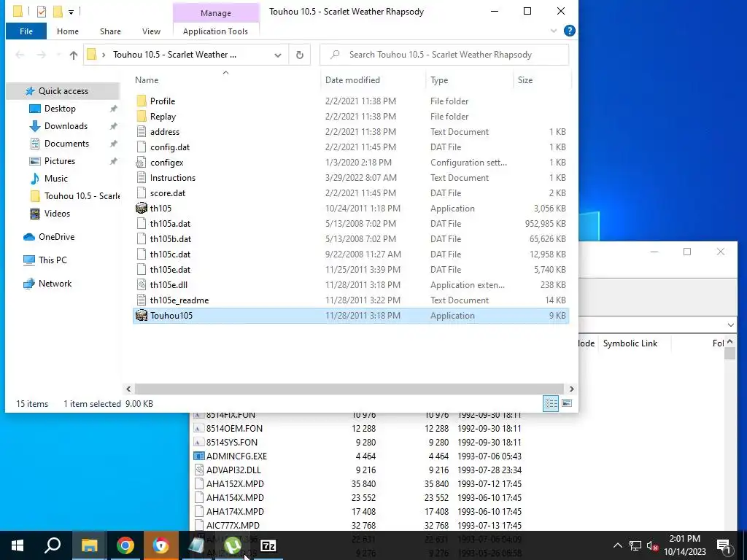Select the th105a.dat file

click(170, 223)
